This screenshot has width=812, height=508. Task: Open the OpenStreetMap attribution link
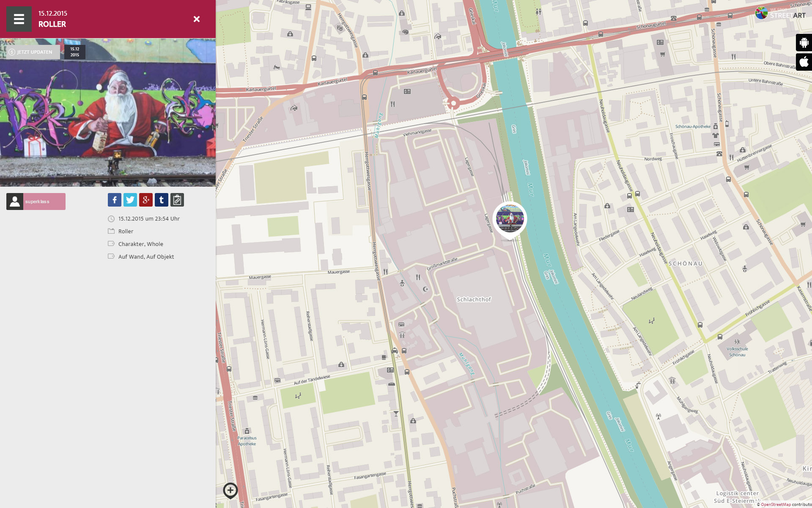click(x=775, y=505)
